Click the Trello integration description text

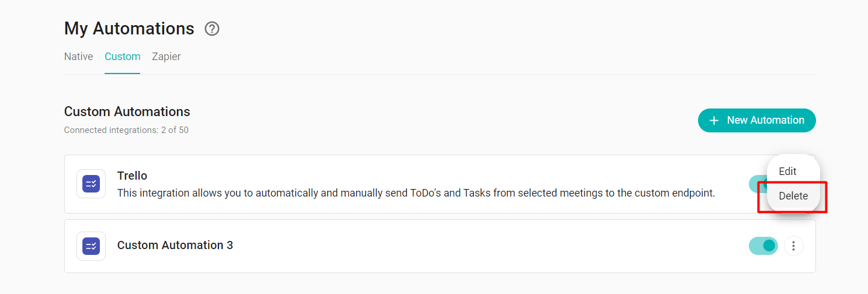point(416,192)
